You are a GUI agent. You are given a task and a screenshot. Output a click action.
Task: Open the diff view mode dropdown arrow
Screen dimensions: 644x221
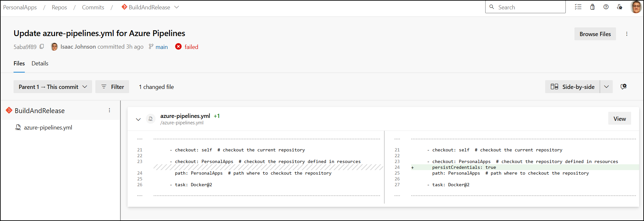pos(606,87)
